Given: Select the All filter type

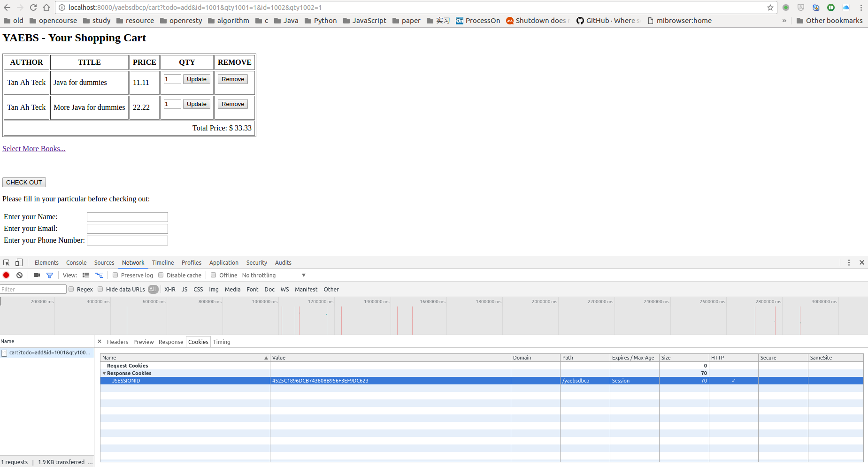Looking at the screenshot, I should [x=153, y=289].
